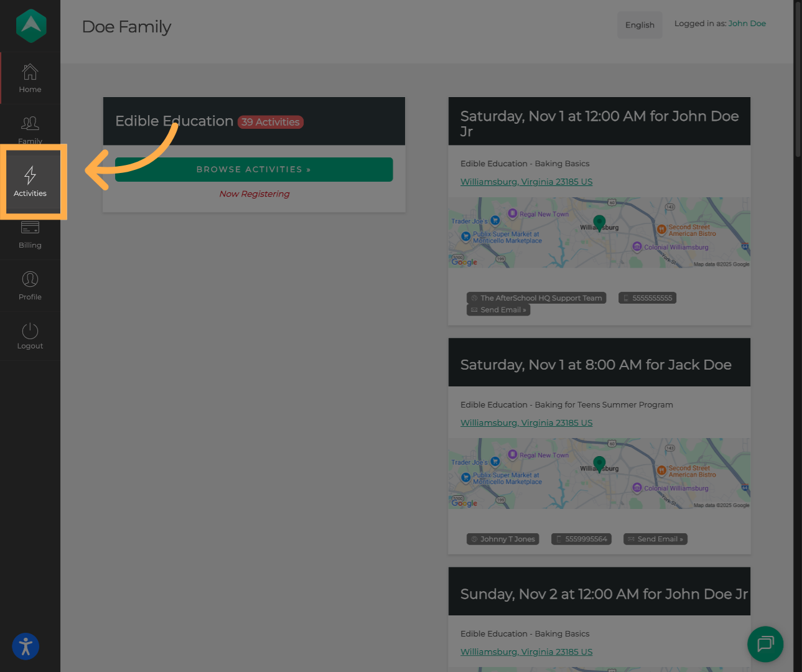Open the Family sidebar icon
The width and height of the screenshot is (802, 672).
tap(30, 124)
